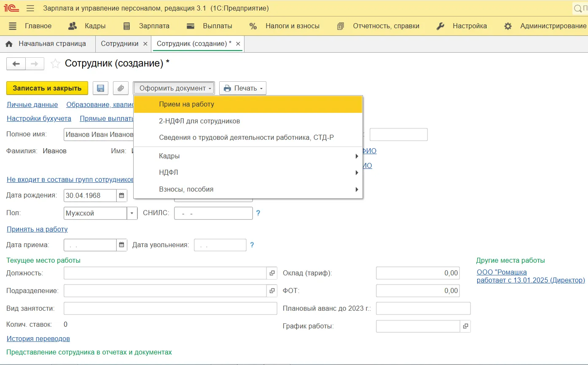This screenshot has width=588, height=365.
Task: Open the main hamburger menu in title bar
Action: (30, 8)
